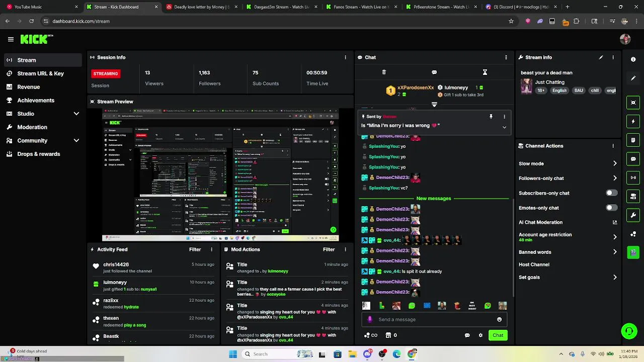Screen dimensions: 644x362
Task: Open the Mod Actions Filter
Action: pyautogui.click(x=329, y=249)
